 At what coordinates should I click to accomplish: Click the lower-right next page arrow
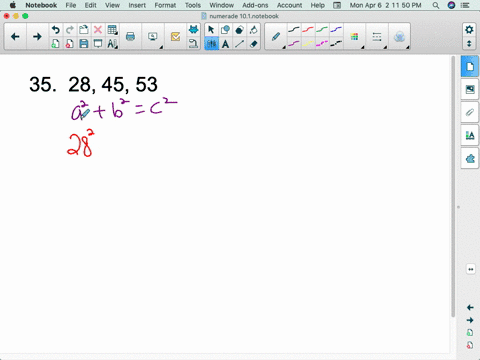point(470,320)
